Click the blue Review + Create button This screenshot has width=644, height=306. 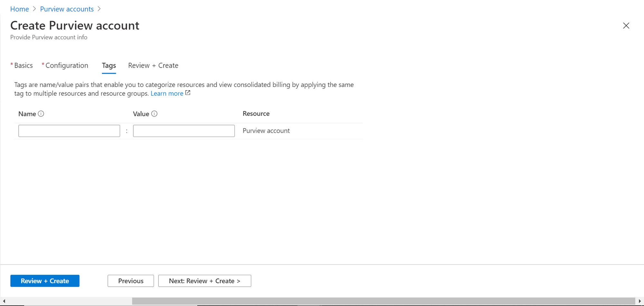pos(45,281)
